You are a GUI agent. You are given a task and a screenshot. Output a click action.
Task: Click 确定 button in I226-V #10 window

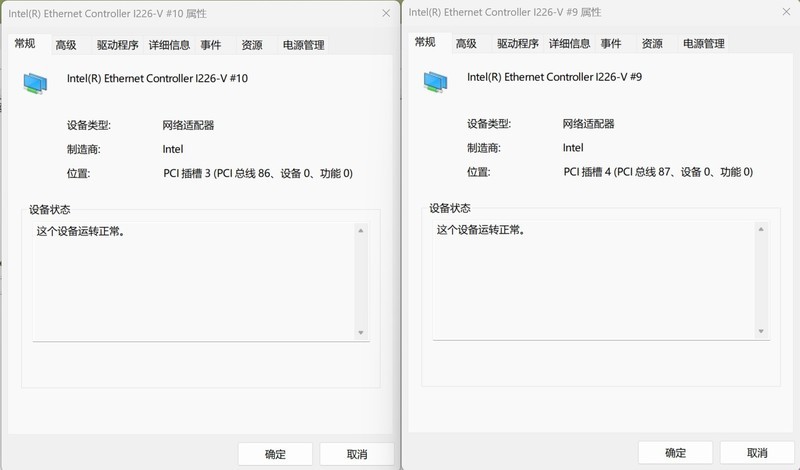tap(276, 454)
